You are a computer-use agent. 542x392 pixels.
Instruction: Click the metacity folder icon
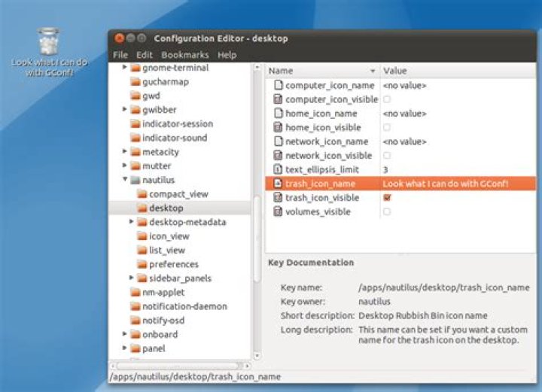(135, 152)
